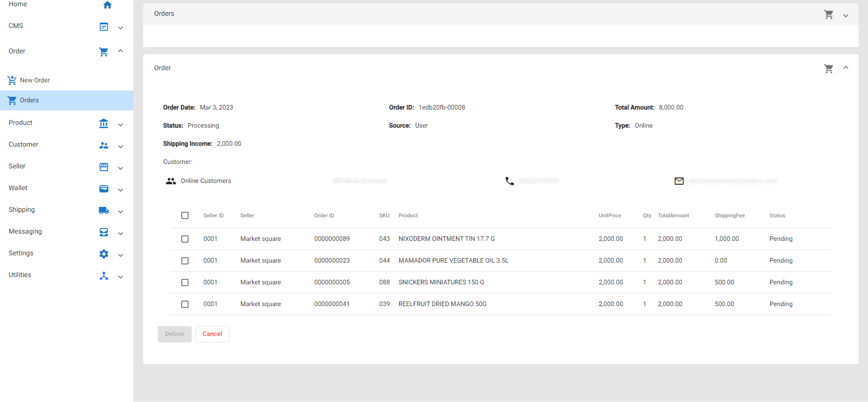The image size is (868, 402).
Task: Click the Shipping truck icon
Action: click(x=104, y=210)
